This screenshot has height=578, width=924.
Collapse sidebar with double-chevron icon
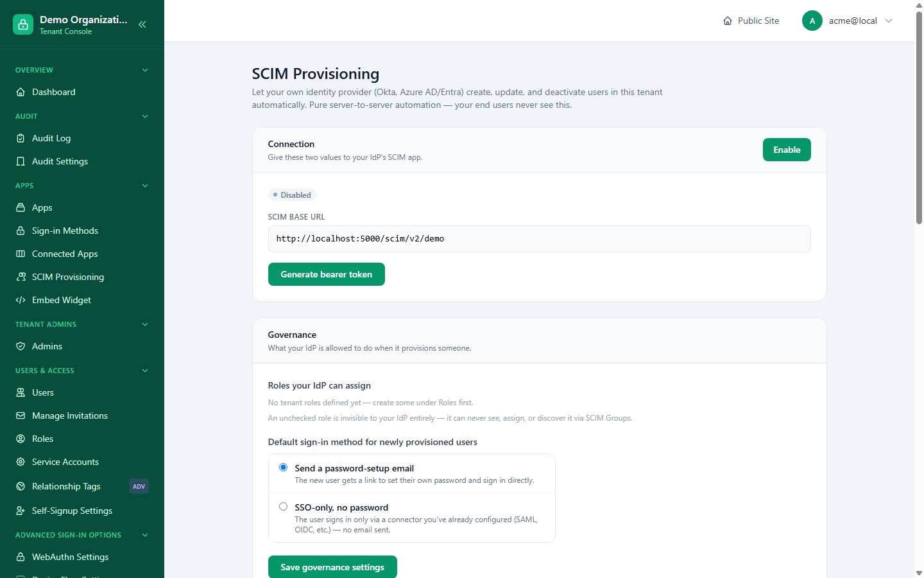(x=142, y=24)
